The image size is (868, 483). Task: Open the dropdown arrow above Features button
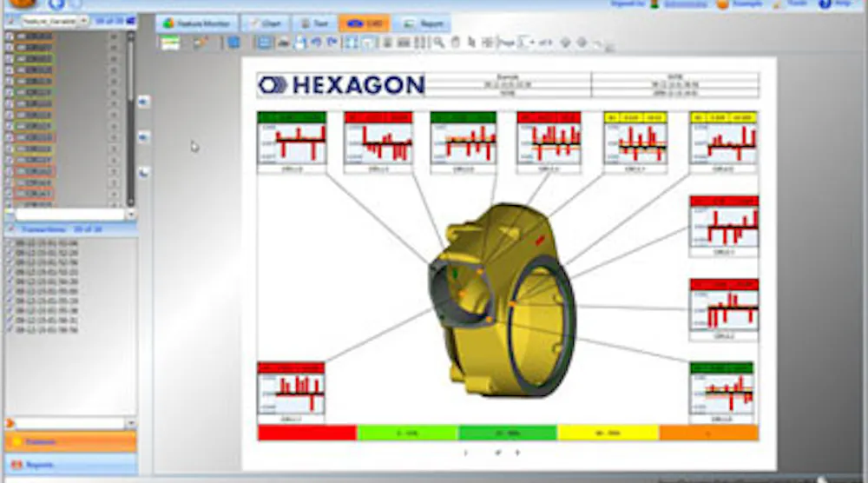pyautogui.click(x=131, y=424)
